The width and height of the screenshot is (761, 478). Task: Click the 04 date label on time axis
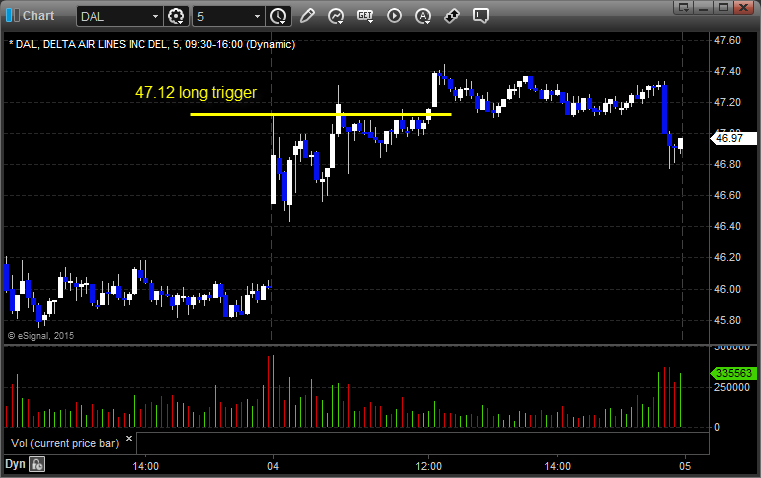pyautogui.click(x=273, y=466)
